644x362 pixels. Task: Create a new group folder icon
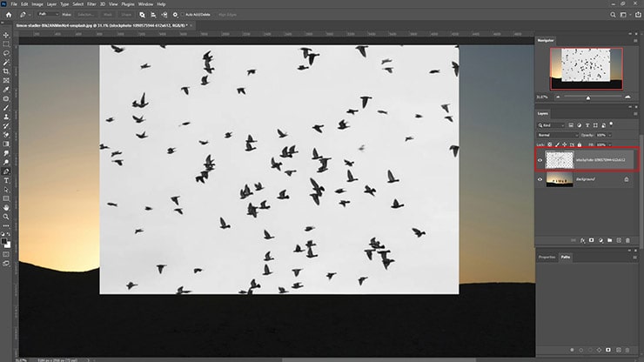click(x=609, y=240)
